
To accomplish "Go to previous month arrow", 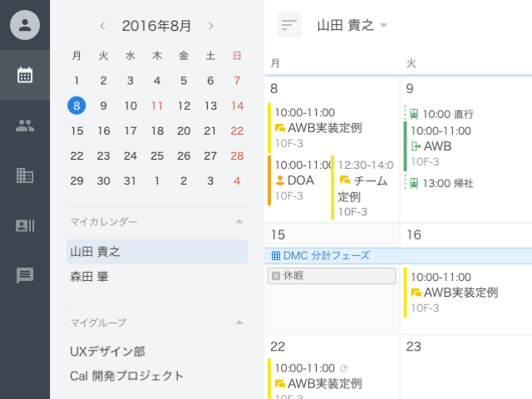I will [102, 26].
